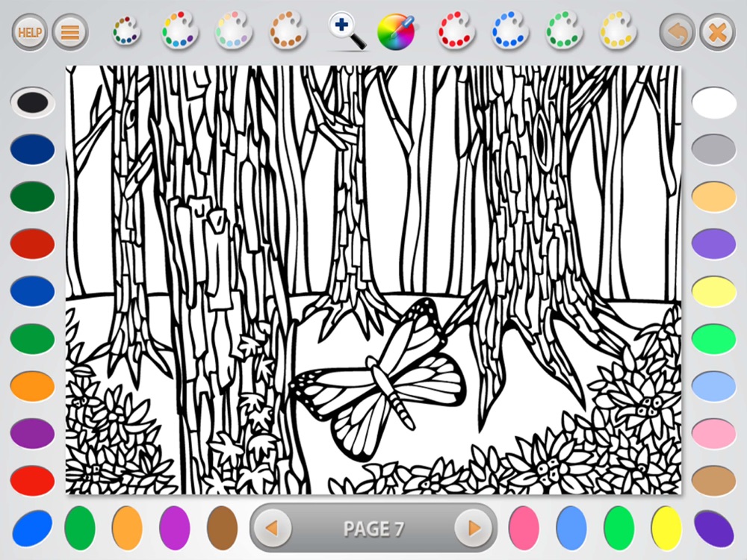
Task: Pick the light sky blue swatch on right
Action: (x=713, y=386)
